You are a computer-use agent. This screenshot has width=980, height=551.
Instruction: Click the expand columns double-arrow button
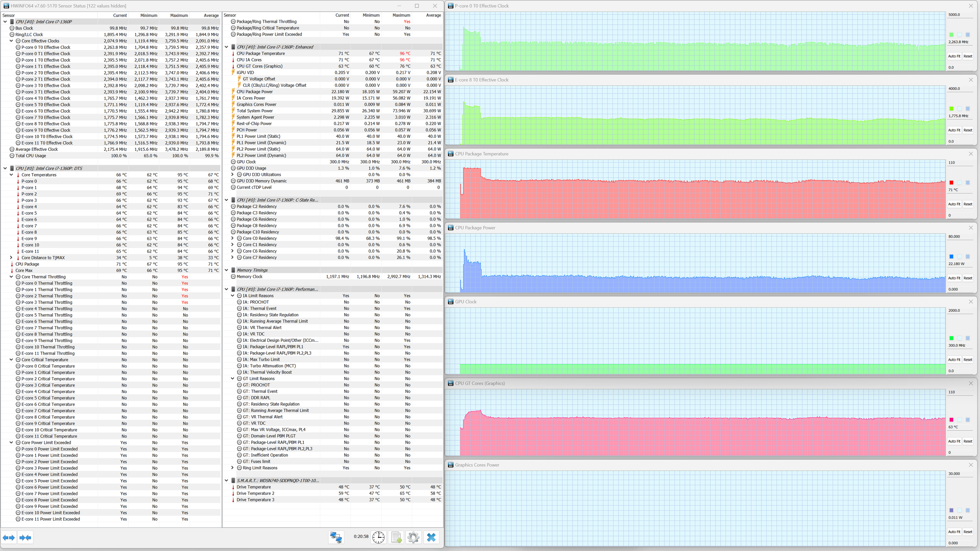pyautogui.click(x=9, y=537)
